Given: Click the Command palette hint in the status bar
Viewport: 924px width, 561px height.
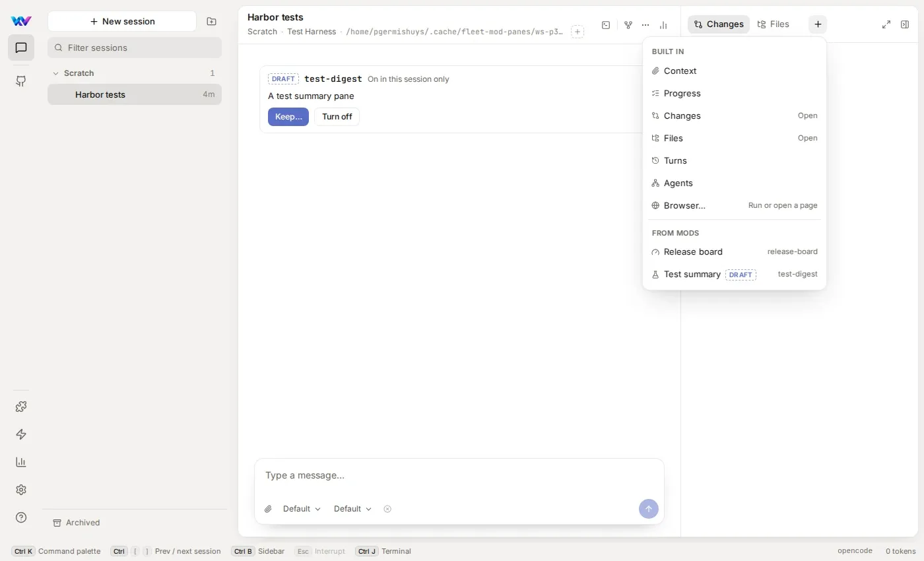Looking at the screenshot, I should pyautogui.click(x=56, y=551).
